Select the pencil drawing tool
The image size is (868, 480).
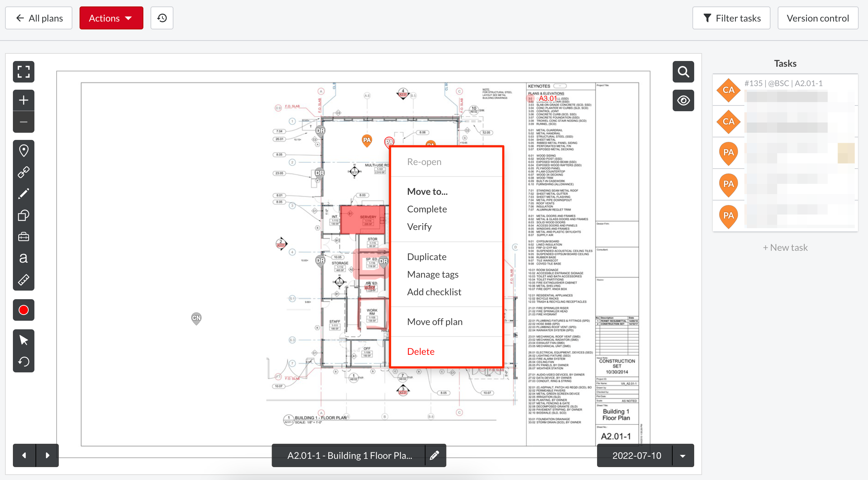tap(23, 193)
